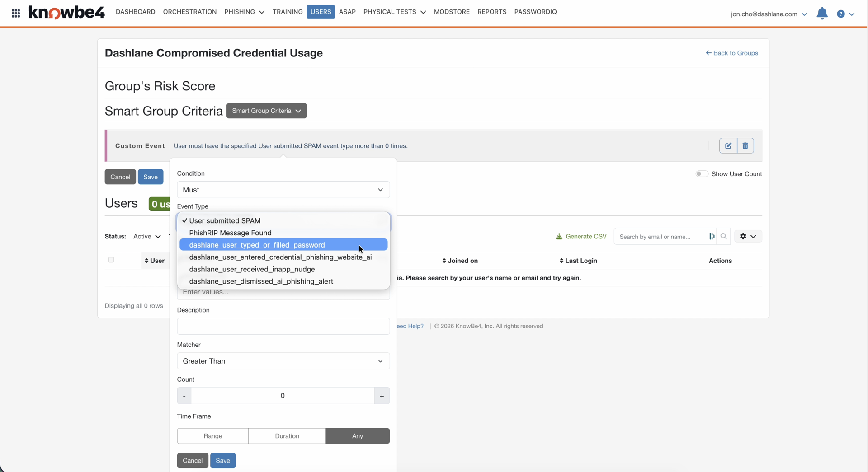Screen dimensions: 868x472
Task: Open the gear settings dropdown
Action: [748, 236]
